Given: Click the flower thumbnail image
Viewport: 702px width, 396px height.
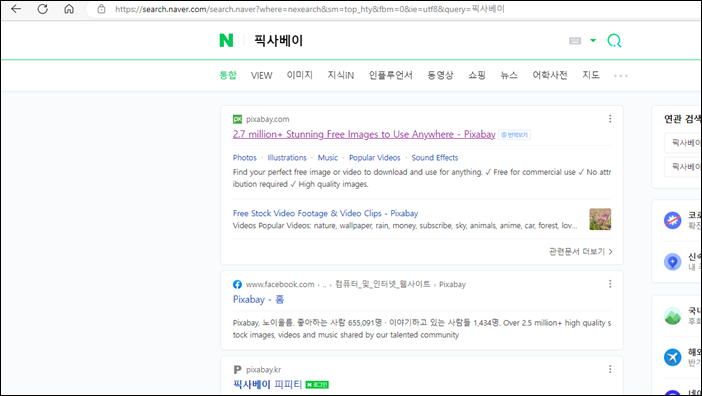Looking at the screenshot, I should tap(600, 219).
